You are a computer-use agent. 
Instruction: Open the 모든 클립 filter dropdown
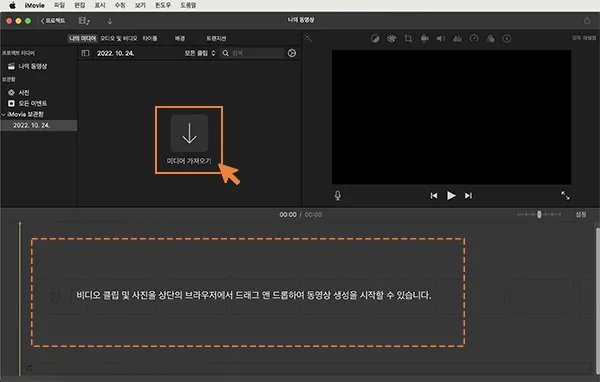coord(200,53)
